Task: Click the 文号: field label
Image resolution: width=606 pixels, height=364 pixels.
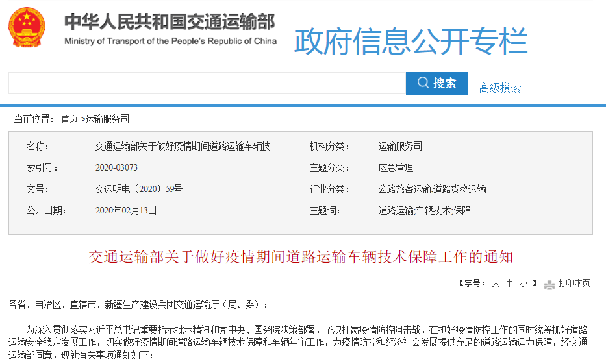Action: pos(38,189)
